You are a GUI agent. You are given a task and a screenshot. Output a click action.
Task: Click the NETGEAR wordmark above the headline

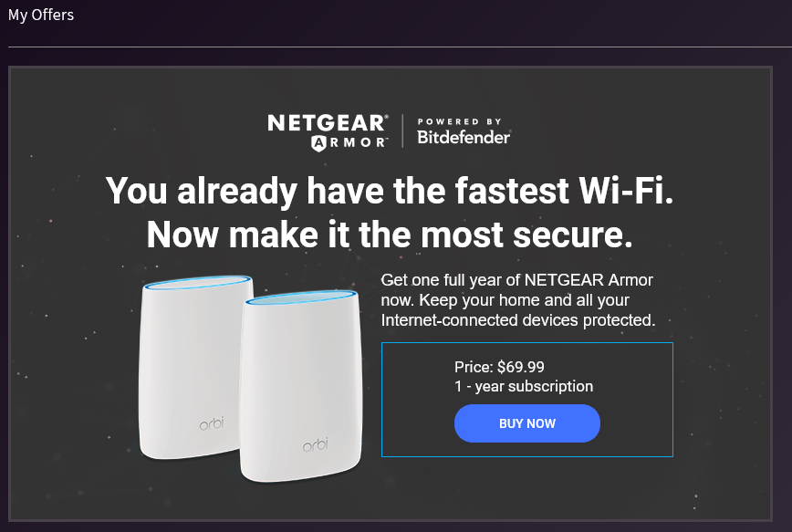click(x=326, y=122)
